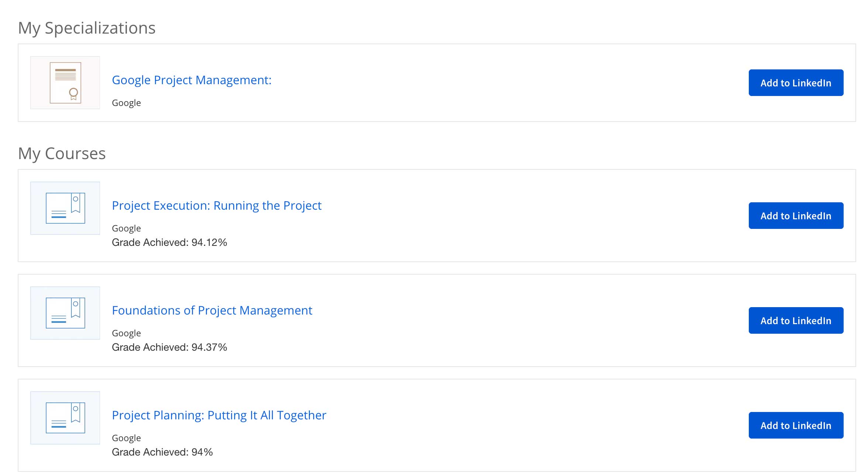The image size is (868, 474).
Task: Open Project Planning: Putting It All Together
Action: [219, 415]
